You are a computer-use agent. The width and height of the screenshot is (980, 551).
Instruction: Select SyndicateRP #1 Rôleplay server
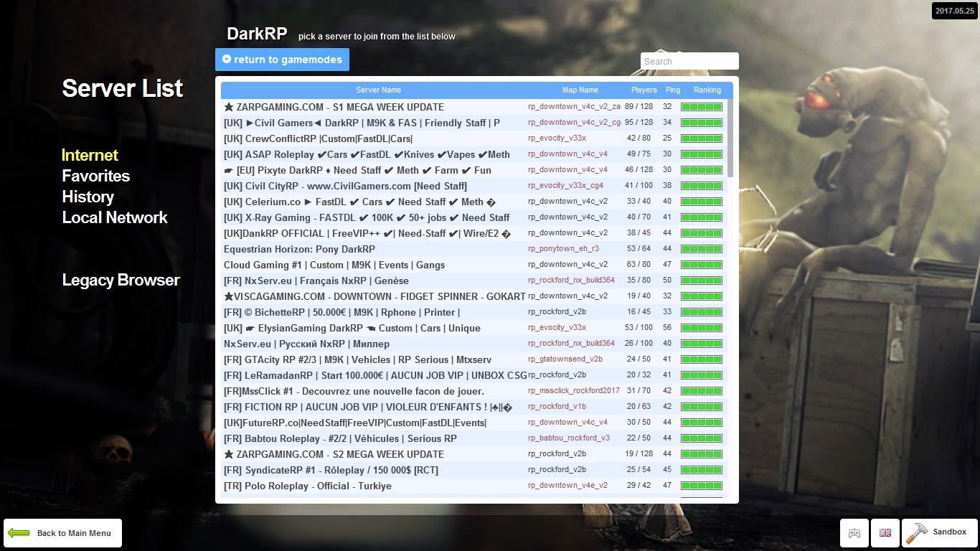click(x=473, y=470)
